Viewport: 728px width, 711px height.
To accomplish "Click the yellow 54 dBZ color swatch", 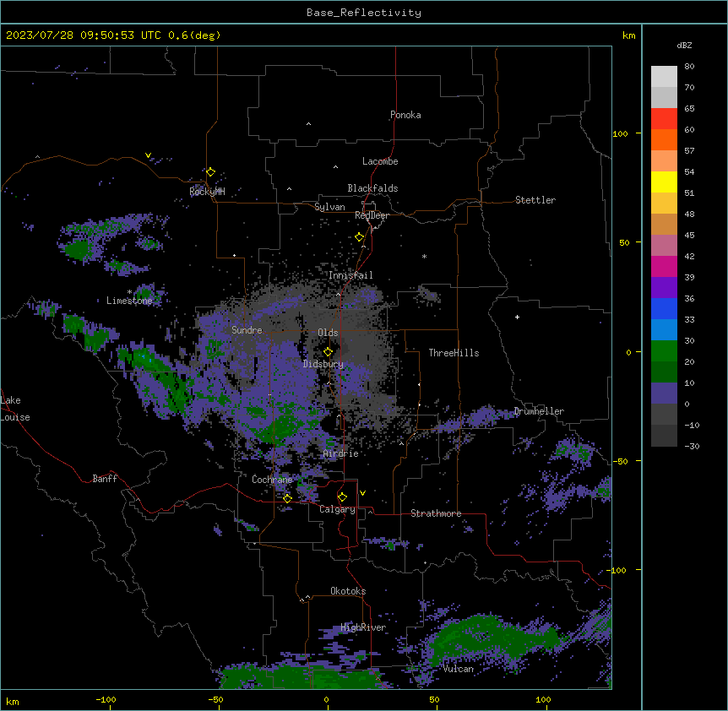I will coord(664,182).
